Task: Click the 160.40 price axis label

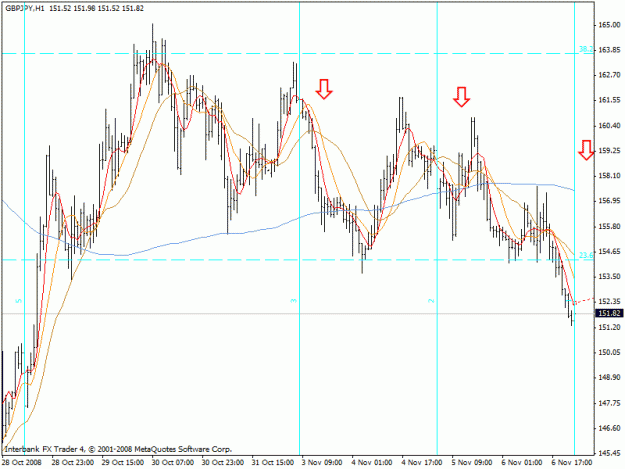Action: (609, 126)
